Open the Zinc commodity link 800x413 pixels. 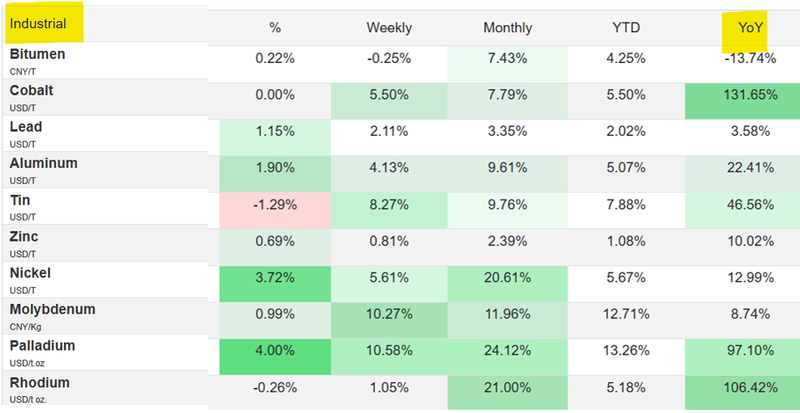pyautogui.click(x=24, y=236)
